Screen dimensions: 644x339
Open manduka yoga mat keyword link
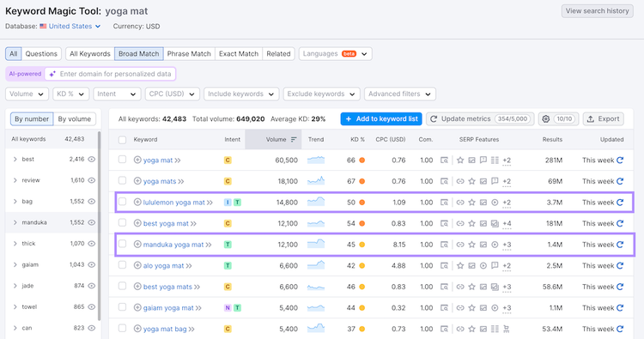point(173,245)
